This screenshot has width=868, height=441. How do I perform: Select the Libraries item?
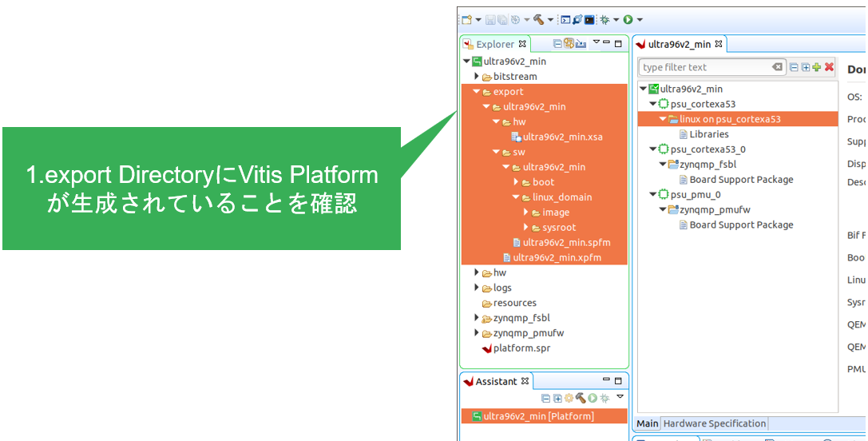704,134
